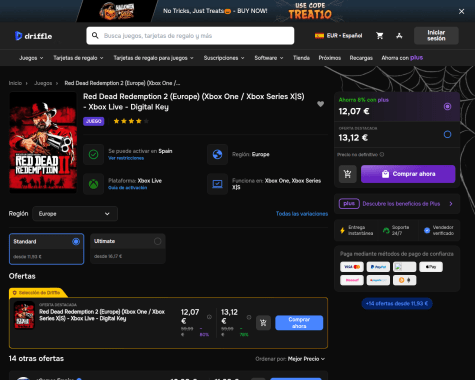Add game to wishlist with heart icon

pos(320,104)
